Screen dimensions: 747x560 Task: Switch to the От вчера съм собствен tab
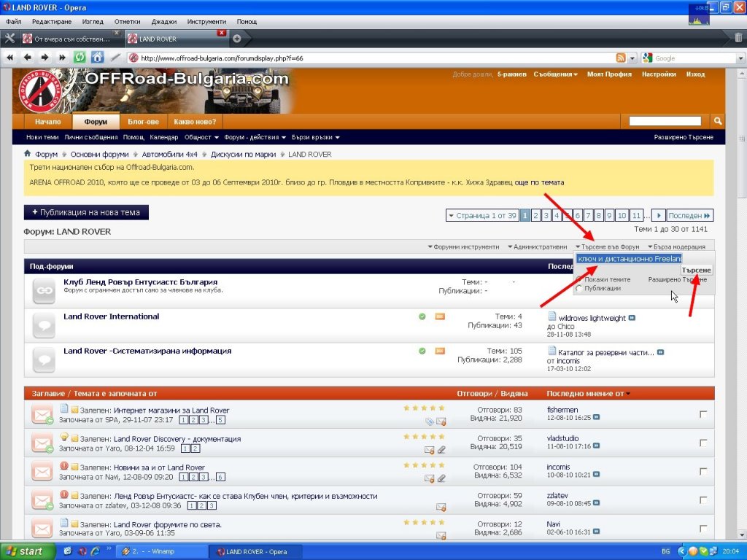point(71,39)
